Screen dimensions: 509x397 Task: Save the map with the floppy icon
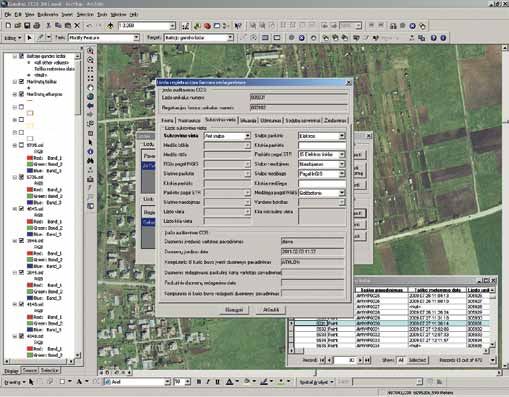coord(27,25)
